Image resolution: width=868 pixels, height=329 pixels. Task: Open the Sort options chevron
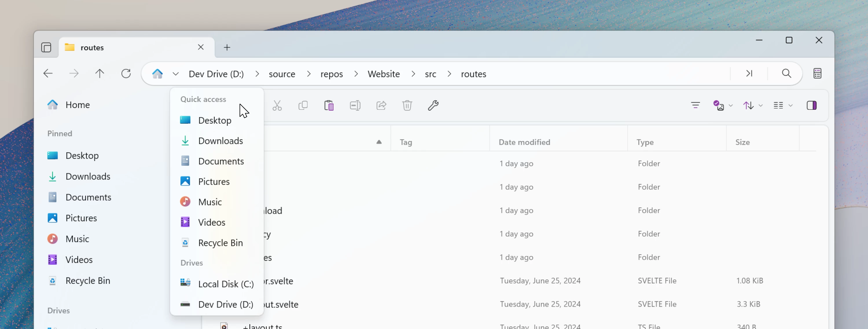[x=761, y=105]
